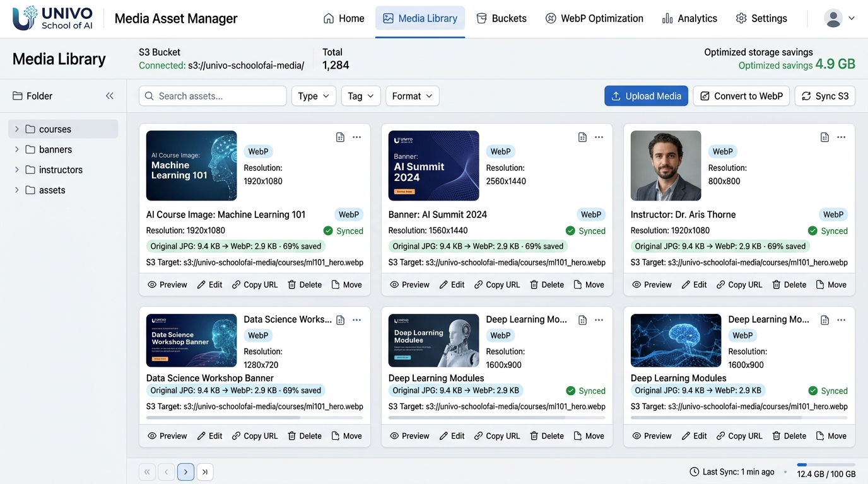Open the Analytics tab
The height and width of the screenshot is (484, 868).
689,18
